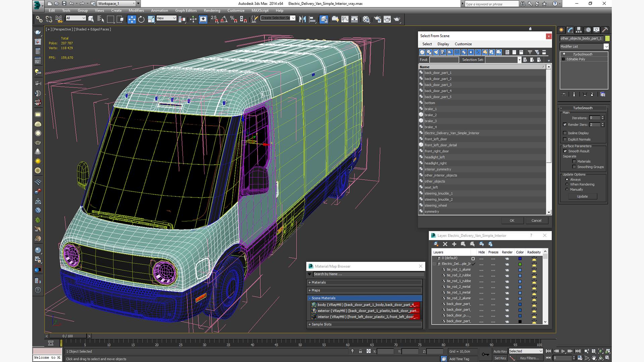The image size is (644, 362).
Task: Open the Graph Editors menu
Action: pyautogui.click(x=185, y=10)
